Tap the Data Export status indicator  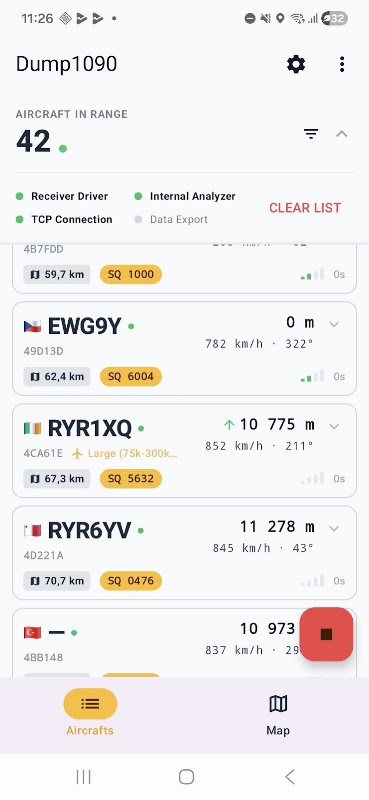click(x=171, y=219)
